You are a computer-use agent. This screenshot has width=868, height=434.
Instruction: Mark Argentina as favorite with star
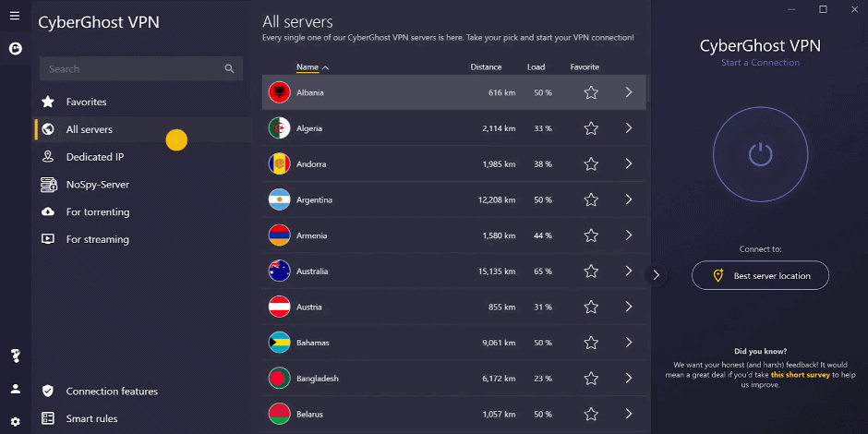click(x=591, y=200)
